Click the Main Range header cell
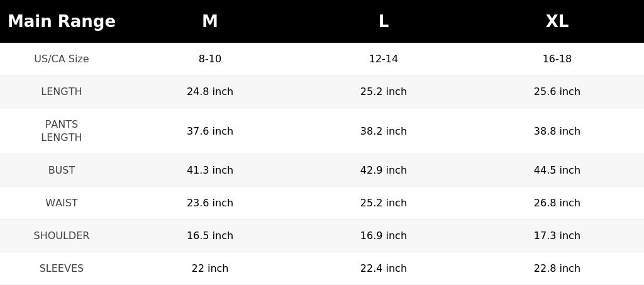This screenshot has width=644, height=285. point(62,21)
